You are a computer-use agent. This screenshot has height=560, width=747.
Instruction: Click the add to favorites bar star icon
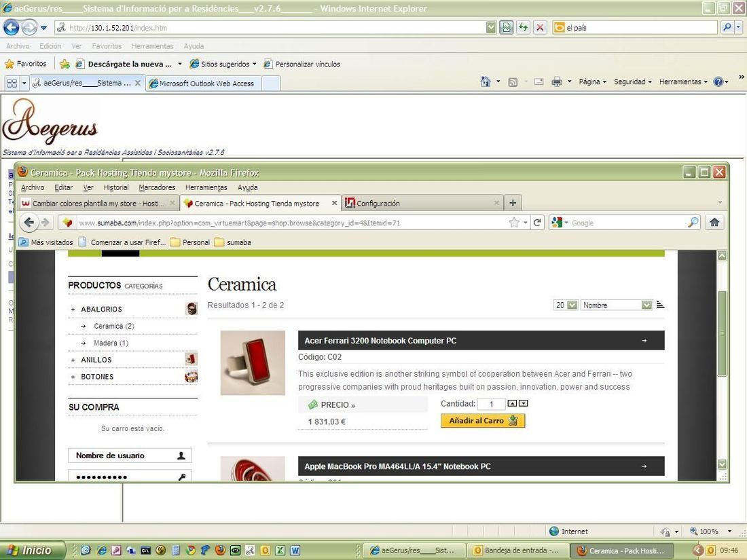coord(65,64)
